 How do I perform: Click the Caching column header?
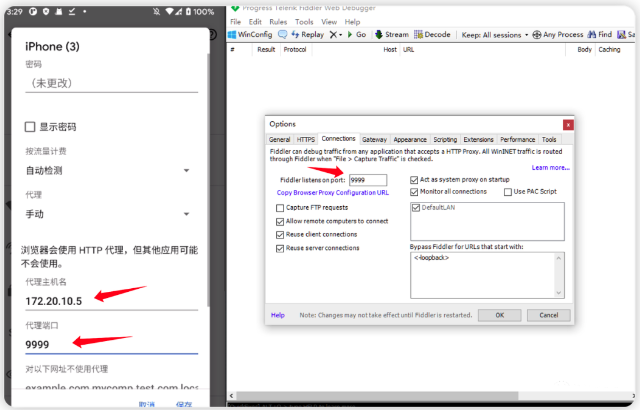(609, 49)
